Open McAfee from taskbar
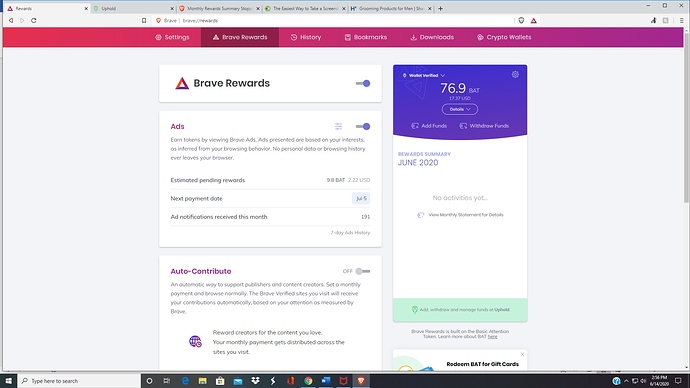 [x=343, y=381]
